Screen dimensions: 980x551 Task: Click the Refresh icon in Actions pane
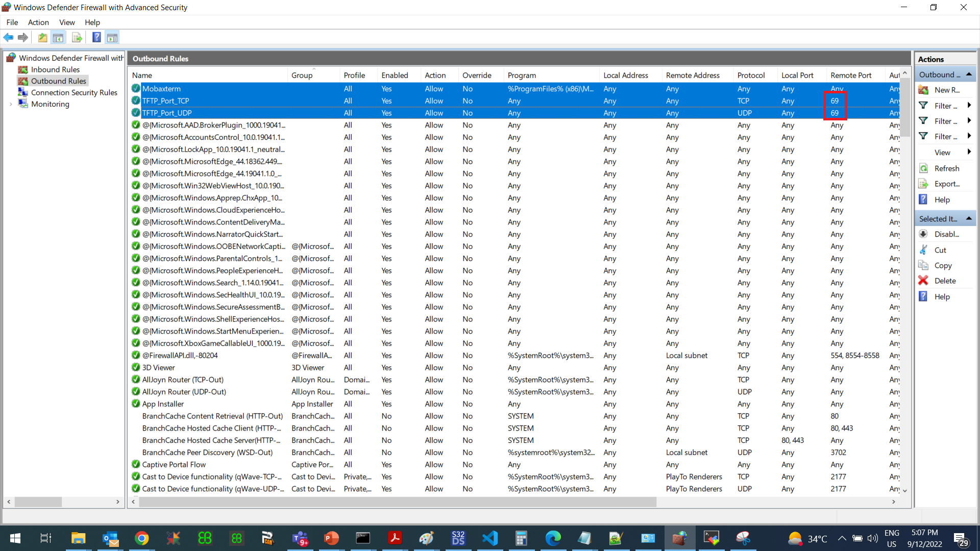click(x=923, y=168)
